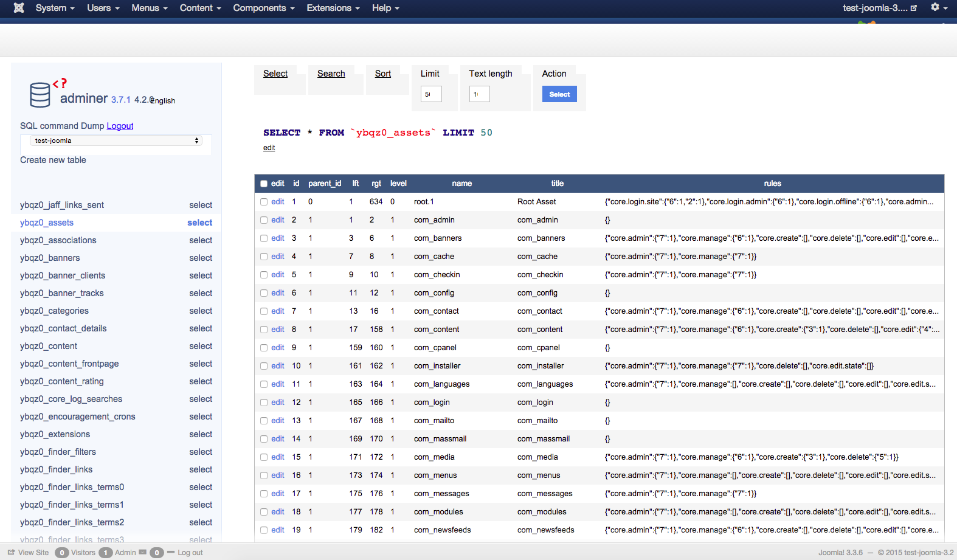Check the checkbox for the com_banners row
The width and height of the screenshot is (957, 560).
point(264,238)
